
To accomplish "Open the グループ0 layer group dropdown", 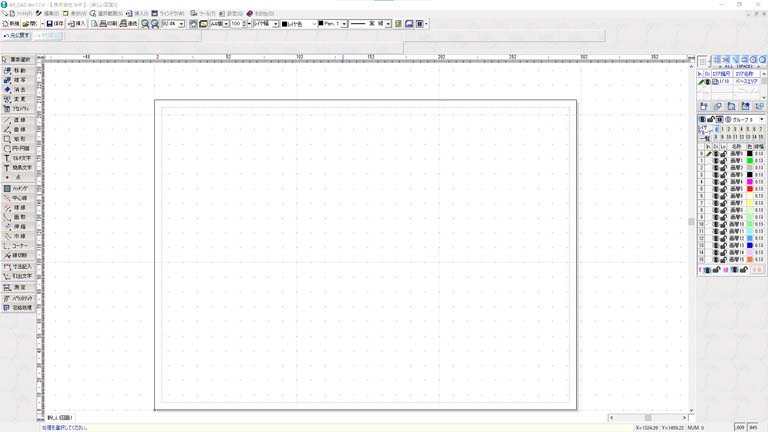I will pos(762,120).
